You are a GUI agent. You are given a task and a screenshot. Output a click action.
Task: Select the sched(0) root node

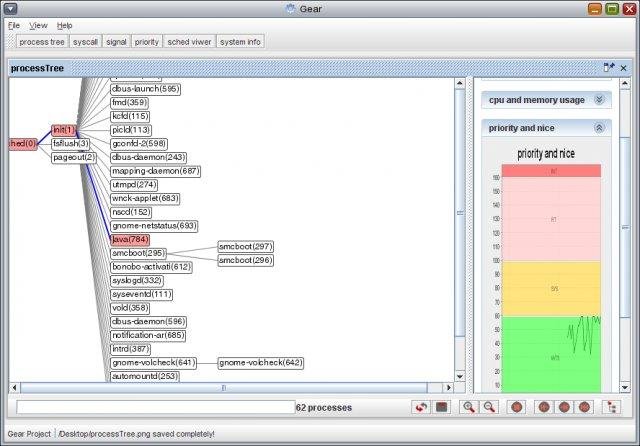pos(23,144)
